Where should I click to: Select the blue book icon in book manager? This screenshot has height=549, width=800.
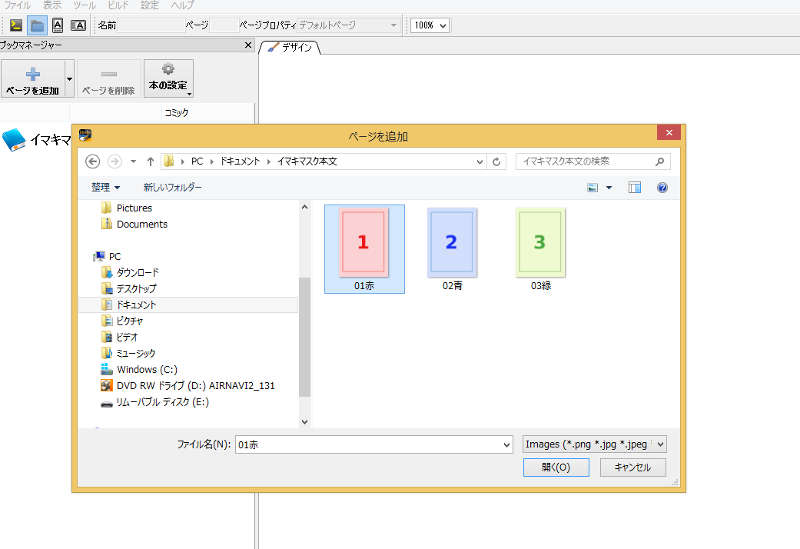click(x=14, y=139)
